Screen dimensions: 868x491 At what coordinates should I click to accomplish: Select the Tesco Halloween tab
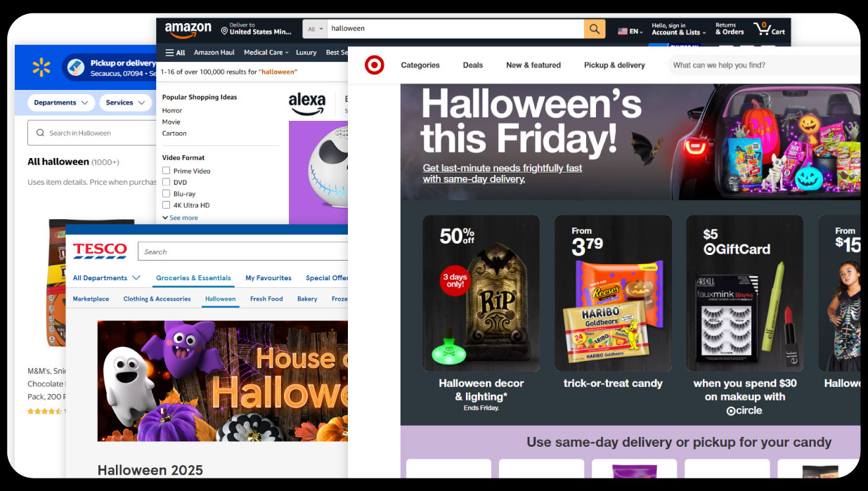pyautogui.click(x=220, y=299)
